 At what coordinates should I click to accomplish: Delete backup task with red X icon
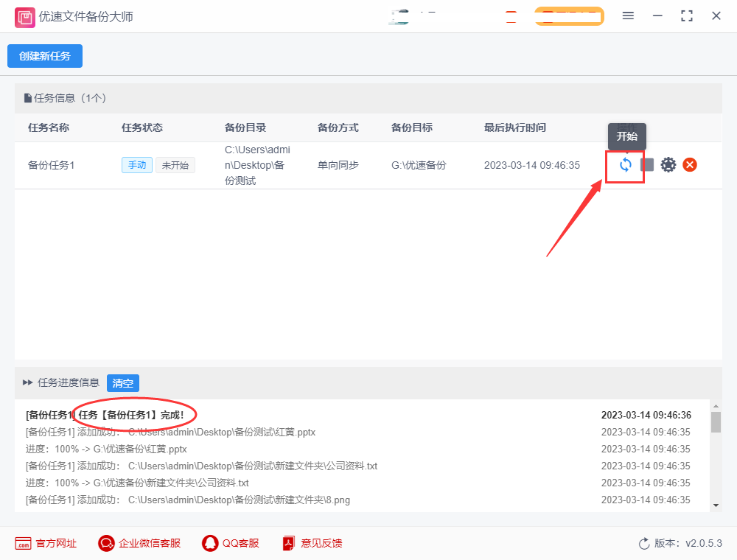point(690,165)
